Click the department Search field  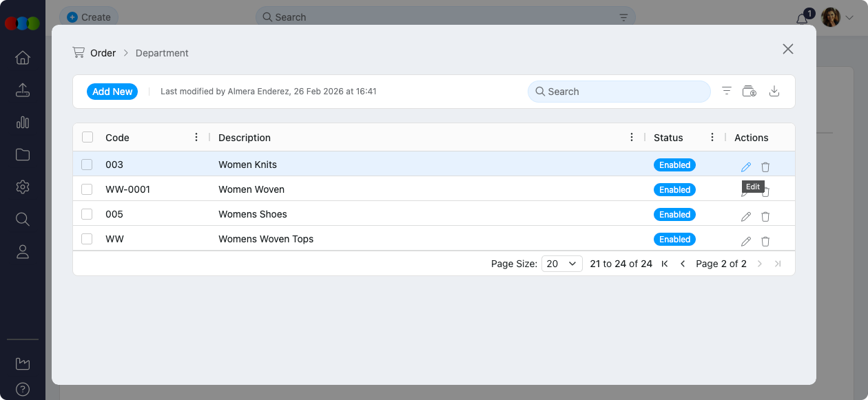(x=619, y=92)
